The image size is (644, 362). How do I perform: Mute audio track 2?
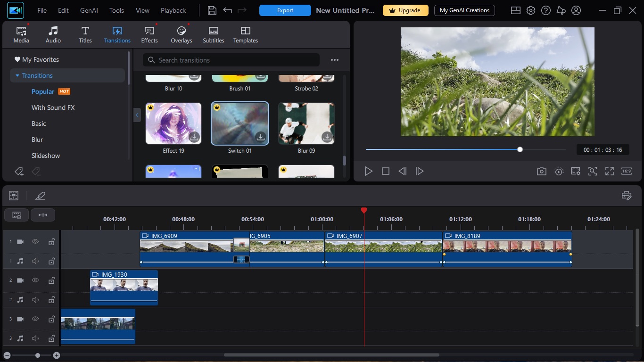35,300
